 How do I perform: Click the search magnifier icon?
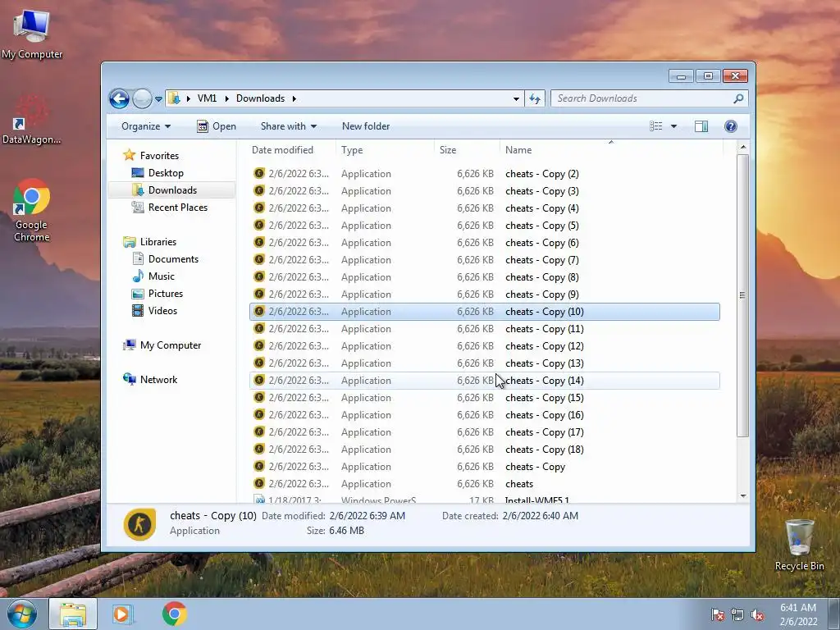click(738, 98)
